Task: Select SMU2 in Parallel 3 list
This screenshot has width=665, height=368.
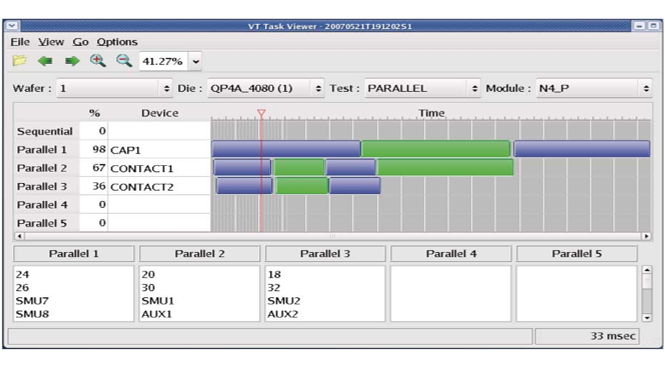Action: pyautogui.click(x=284, y=301)
